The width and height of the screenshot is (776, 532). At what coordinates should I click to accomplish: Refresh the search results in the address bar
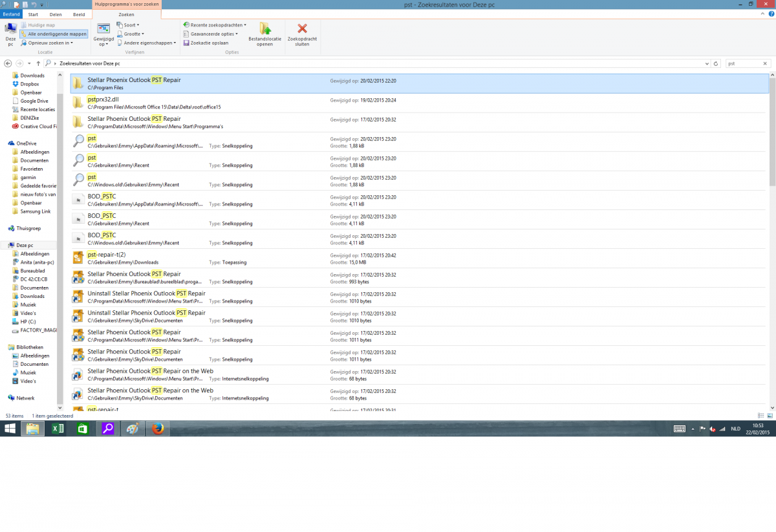pyautogui.click(x=715, y=63)
